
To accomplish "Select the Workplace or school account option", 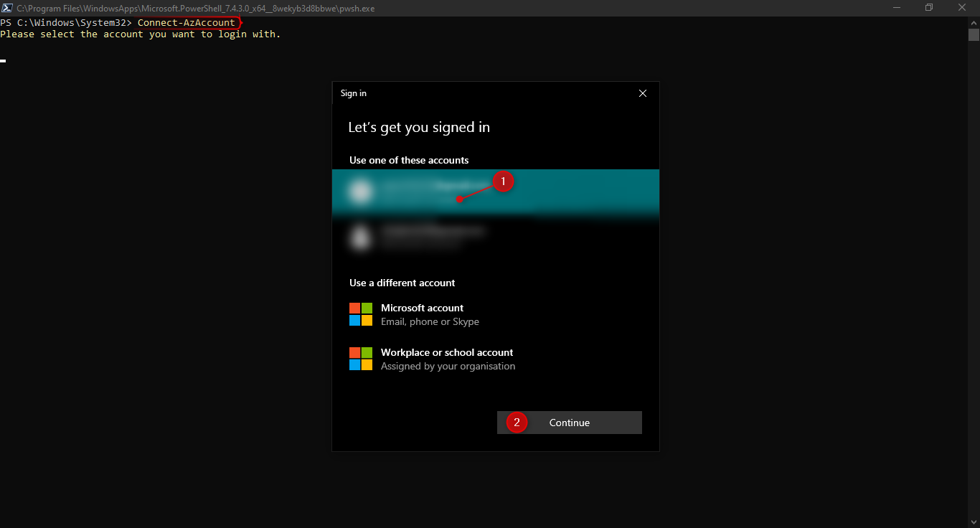I will [x=495, y=359].
